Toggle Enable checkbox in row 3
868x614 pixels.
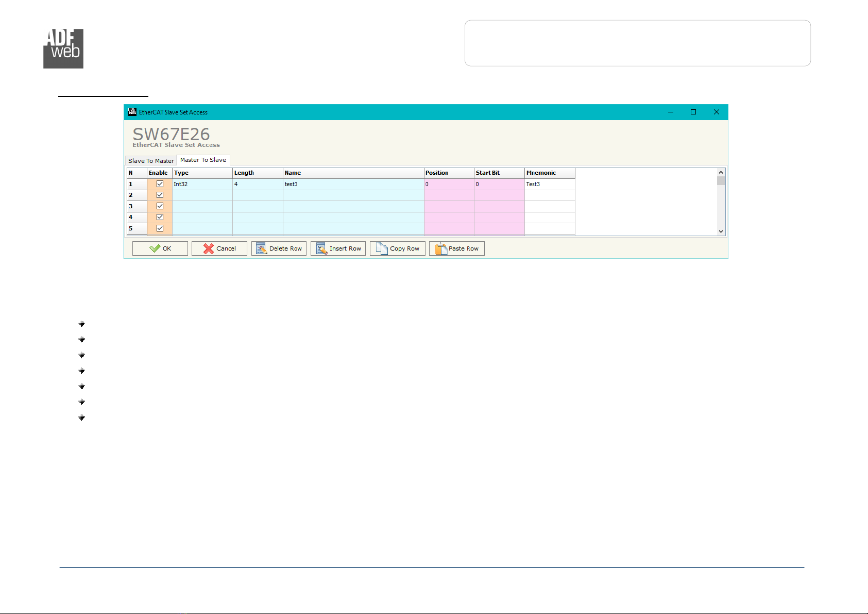pos(160,206)
